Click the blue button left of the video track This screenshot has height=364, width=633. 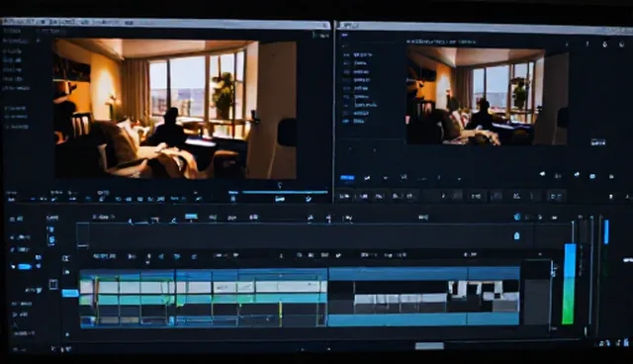[x=70, y=293]
